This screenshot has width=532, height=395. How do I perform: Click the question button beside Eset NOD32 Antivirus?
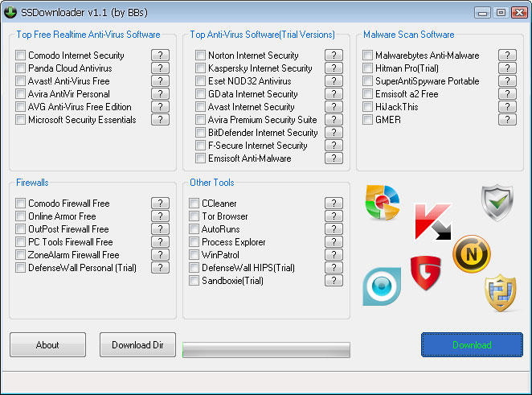[334, 80]
